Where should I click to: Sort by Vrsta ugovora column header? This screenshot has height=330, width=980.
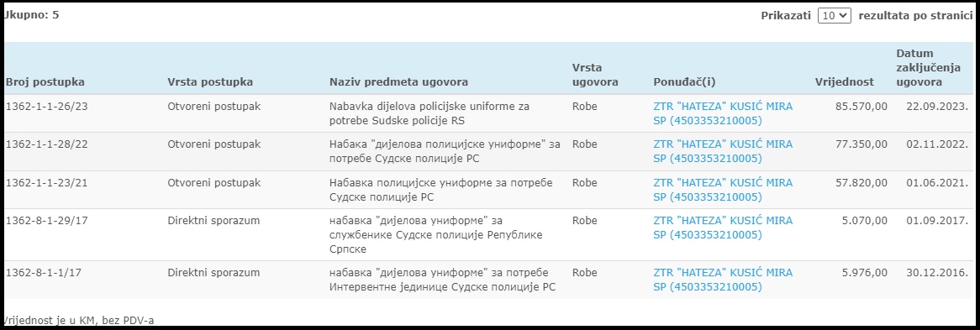595,75
